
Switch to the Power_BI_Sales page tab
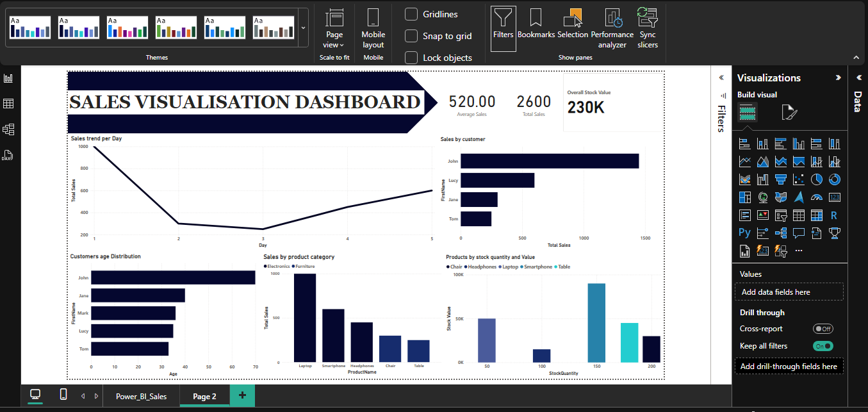(141, 396)
